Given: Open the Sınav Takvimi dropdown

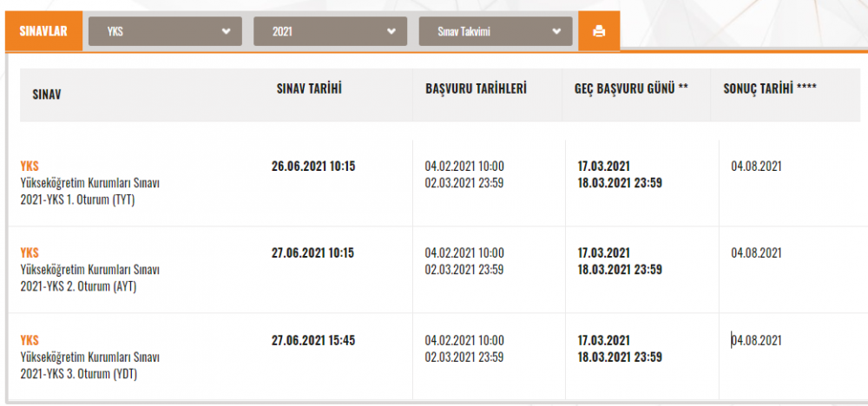Looking at the screenshot, I should 495,31.
